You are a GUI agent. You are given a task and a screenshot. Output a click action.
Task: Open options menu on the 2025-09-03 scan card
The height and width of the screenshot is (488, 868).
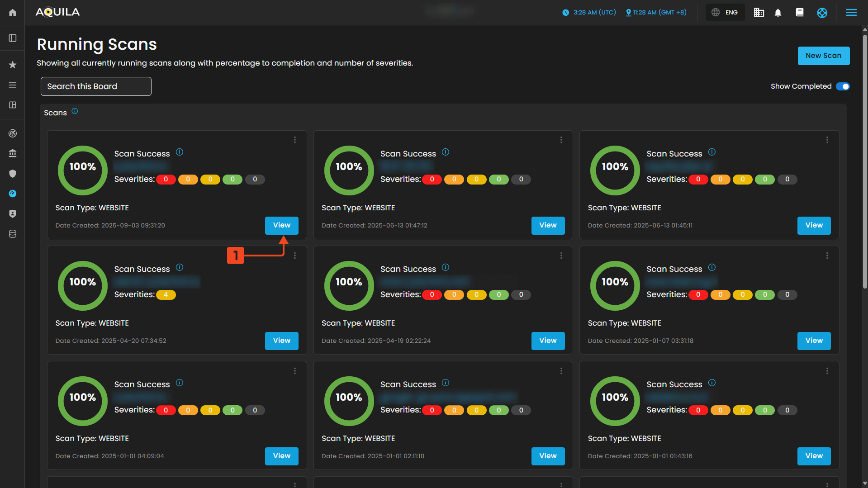(x=295, y=140)
